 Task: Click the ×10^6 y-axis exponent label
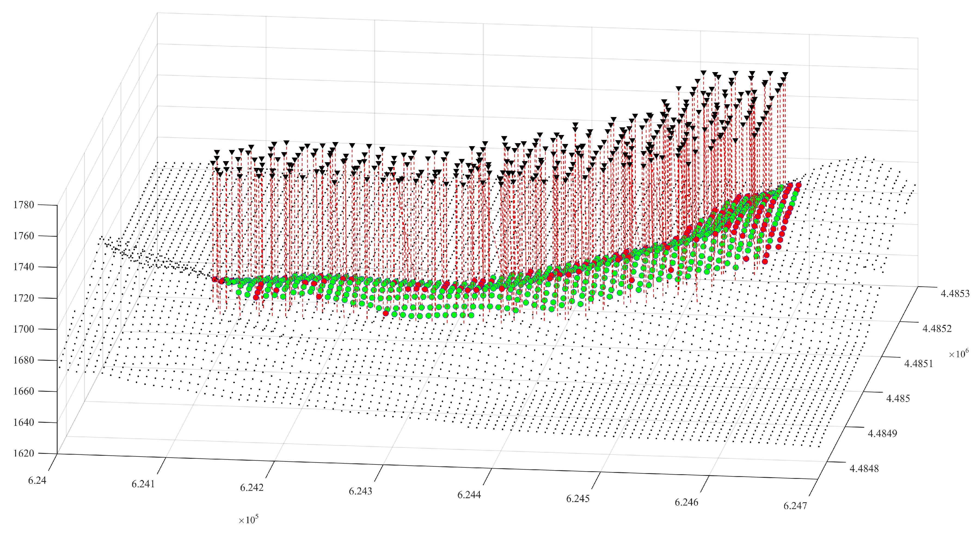(x=958, y=354)
